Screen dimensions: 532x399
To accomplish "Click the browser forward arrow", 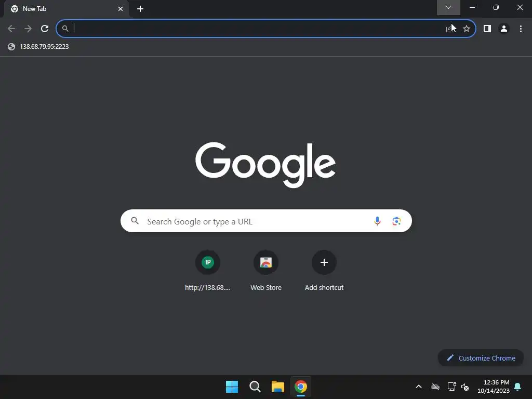I will pos(28,29).
